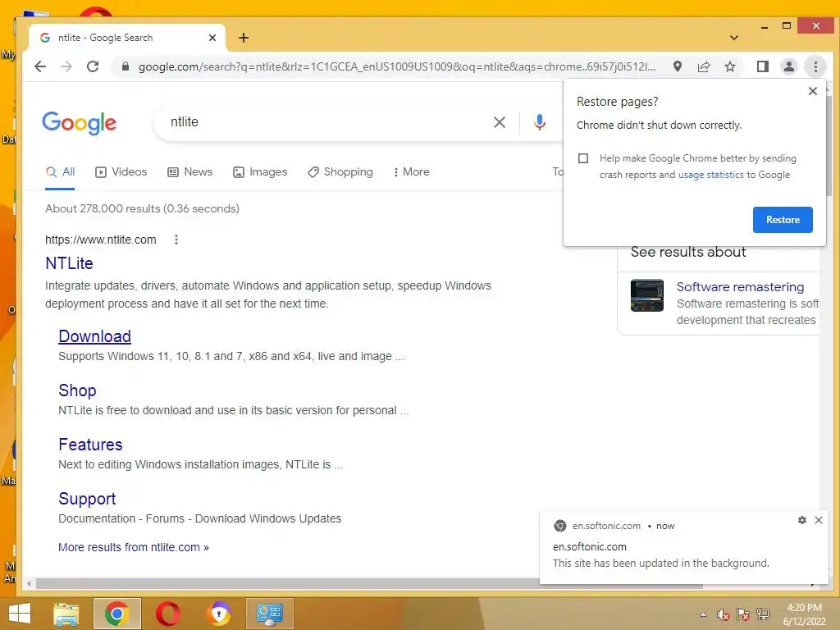Image resolution: width=840 pixels, height=630 pixels.
Task: Click the https://www.ntlite.com URL text
Action: pyautogui.click(x=101, y=240)
